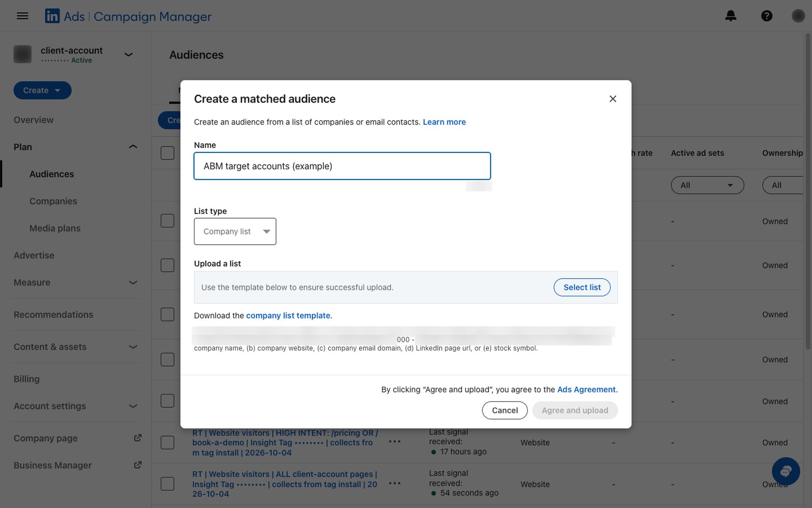Viewport: 812px width, 508px height.
Task: Click the audience Name input field
Action: tap(342, 166)
